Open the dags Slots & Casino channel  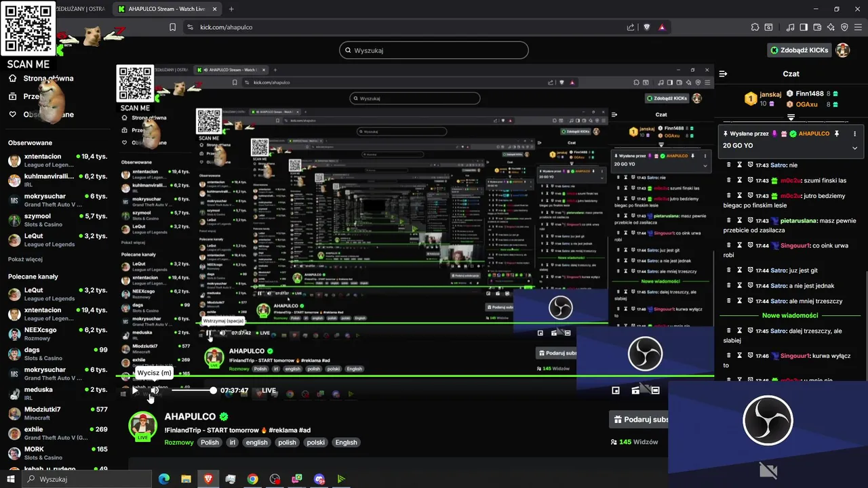coord(58,354)
